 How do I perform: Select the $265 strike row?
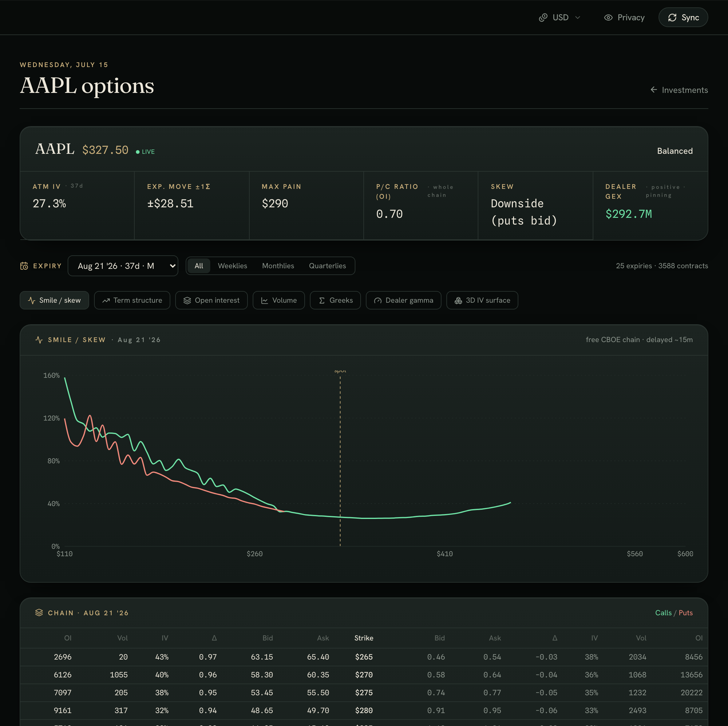tap(364, 656)
